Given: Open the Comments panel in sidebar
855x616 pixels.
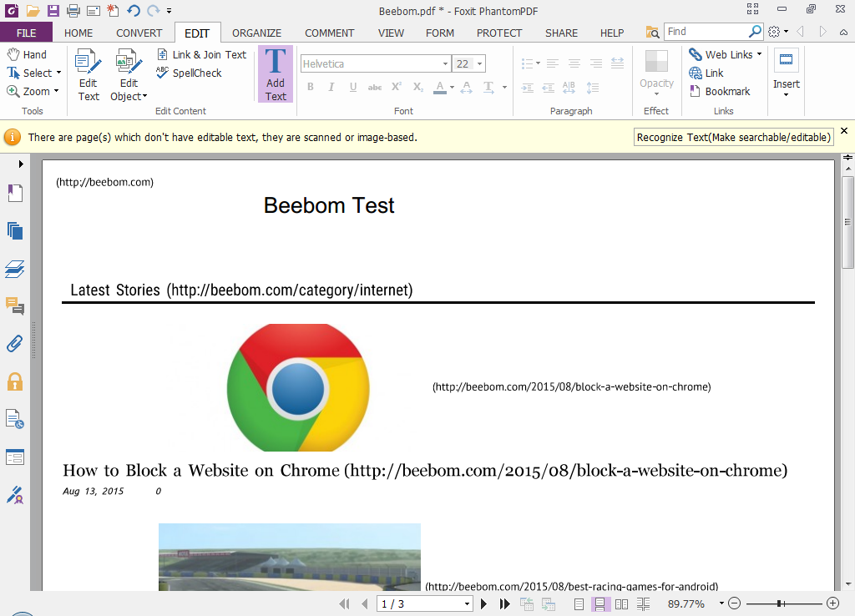Looking at the screenshot, I should coord(15,306).
